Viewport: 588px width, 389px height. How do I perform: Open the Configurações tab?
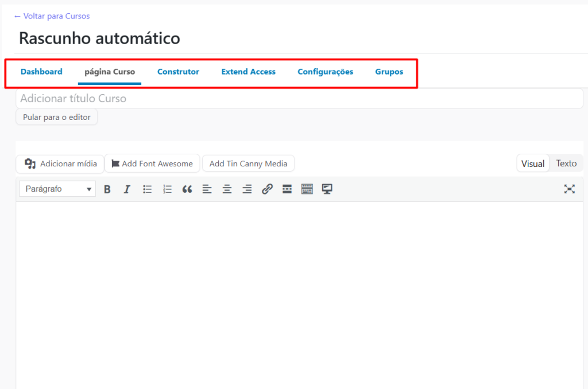tap(325, 72)
